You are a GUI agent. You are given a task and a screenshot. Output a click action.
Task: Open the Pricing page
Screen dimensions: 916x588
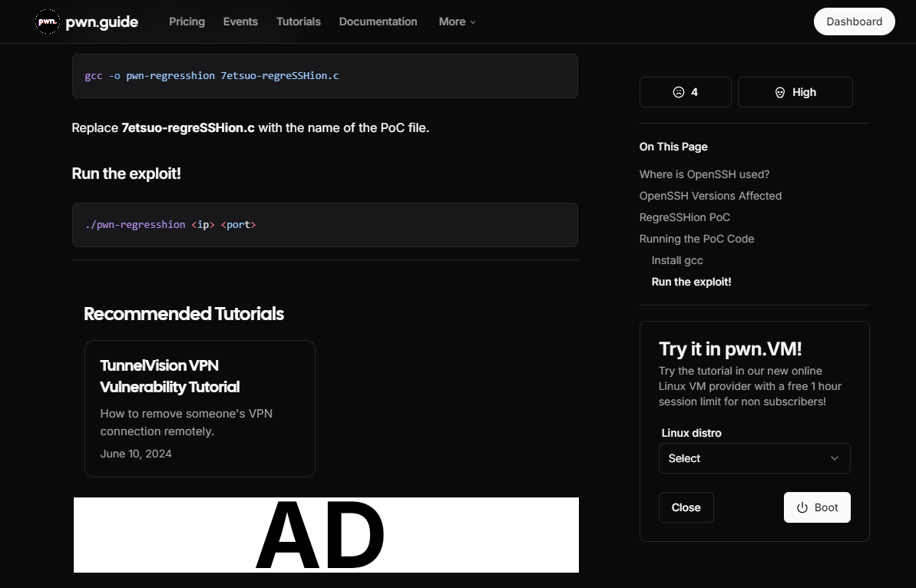click(187, 21)
